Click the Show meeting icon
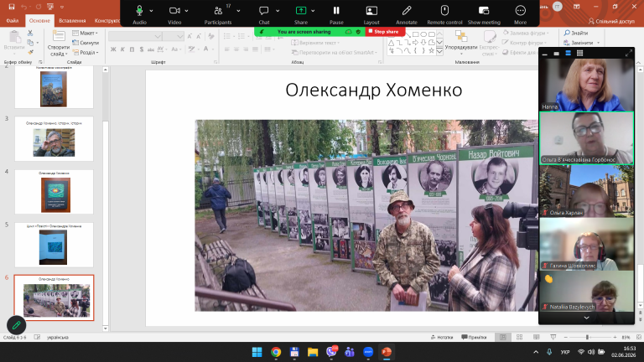Image resolution: width=644 pixels, height=362 pixels. coord(484,11)
